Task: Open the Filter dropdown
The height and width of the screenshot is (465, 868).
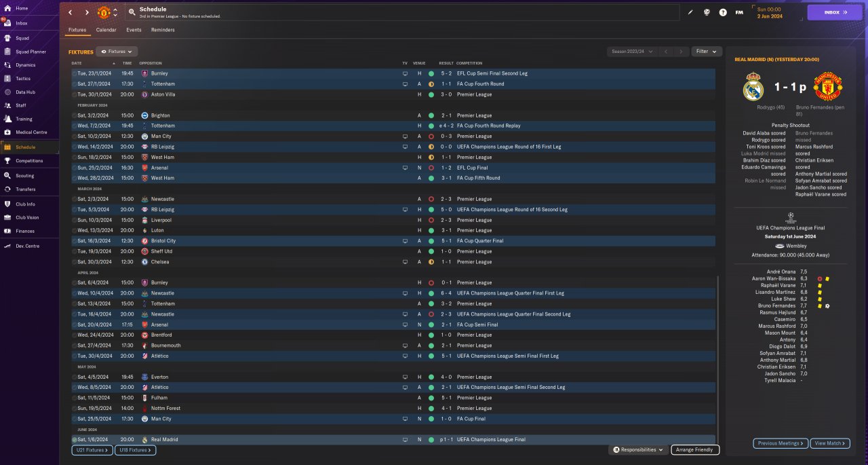Action: 707,52
